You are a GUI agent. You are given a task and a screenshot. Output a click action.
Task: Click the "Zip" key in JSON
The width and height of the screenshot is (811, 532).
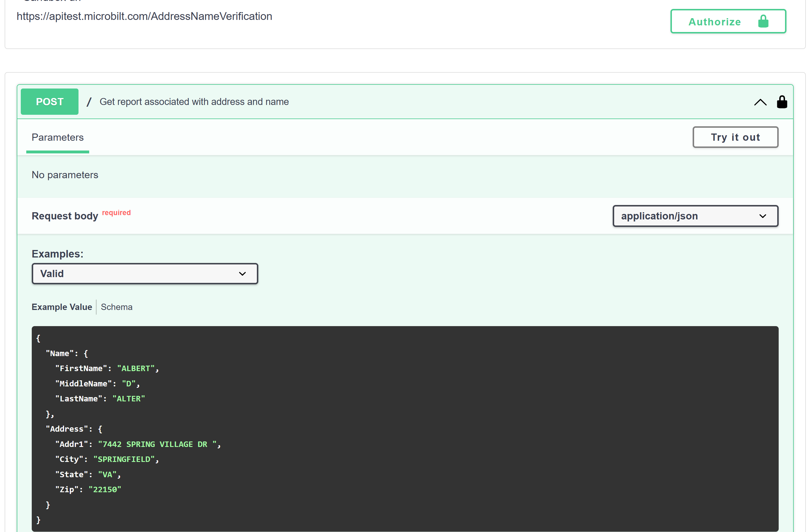point(67,490)
